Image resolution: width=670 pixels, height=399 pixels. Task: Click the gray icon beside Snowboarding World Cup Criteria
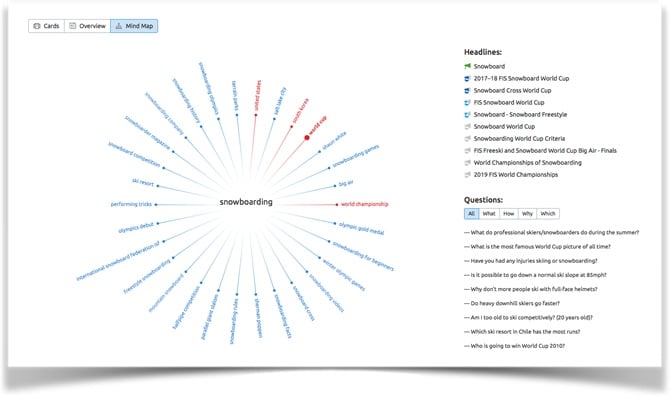(467, 138)
